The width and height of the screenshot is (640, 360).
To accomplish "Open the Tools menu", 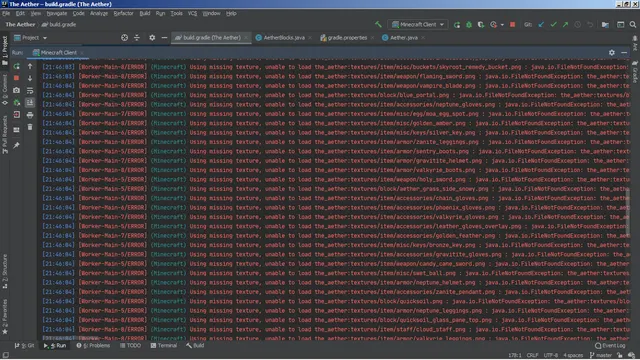I will 176,13.
